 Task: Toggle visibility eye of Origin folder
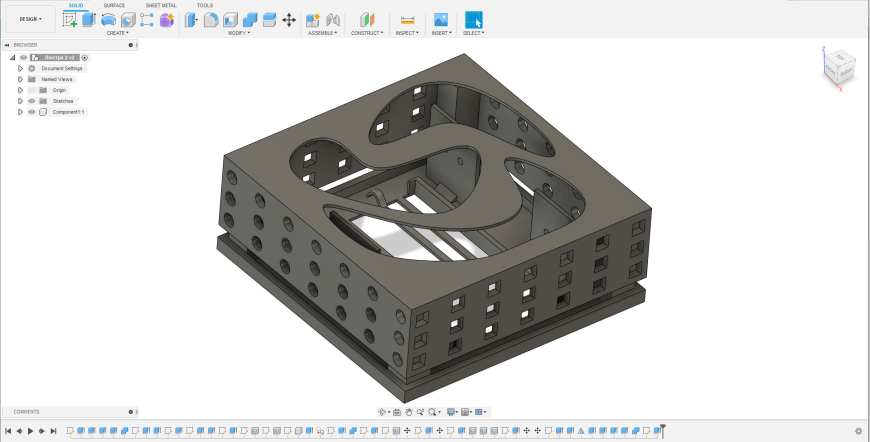pyautogui.click(x=31, y=90)
